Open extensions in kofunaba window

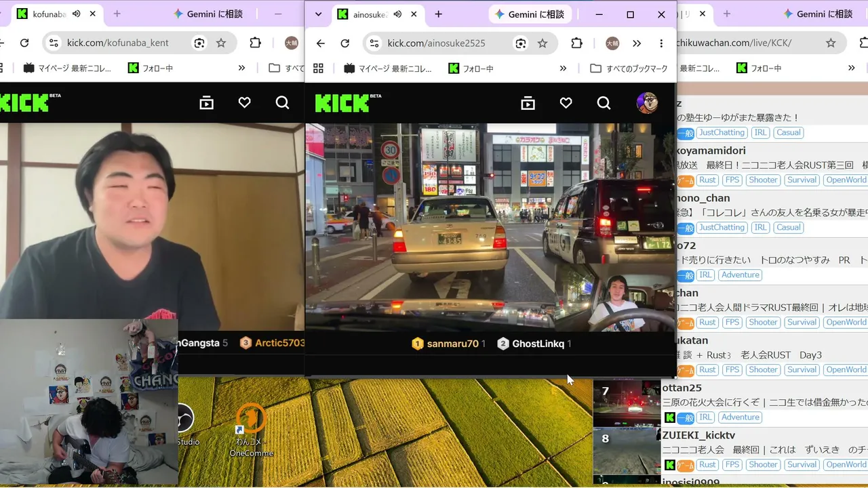coord(256,43)
